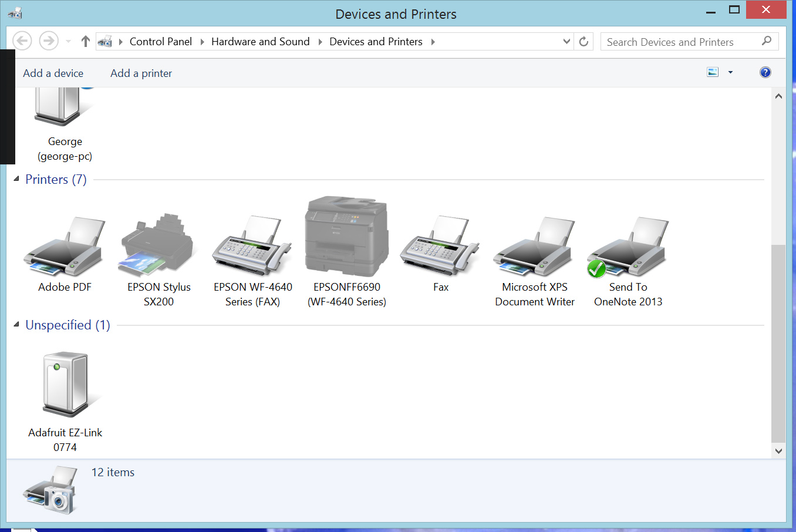Maximize the Devices and Printers window

tap(734, 9)
